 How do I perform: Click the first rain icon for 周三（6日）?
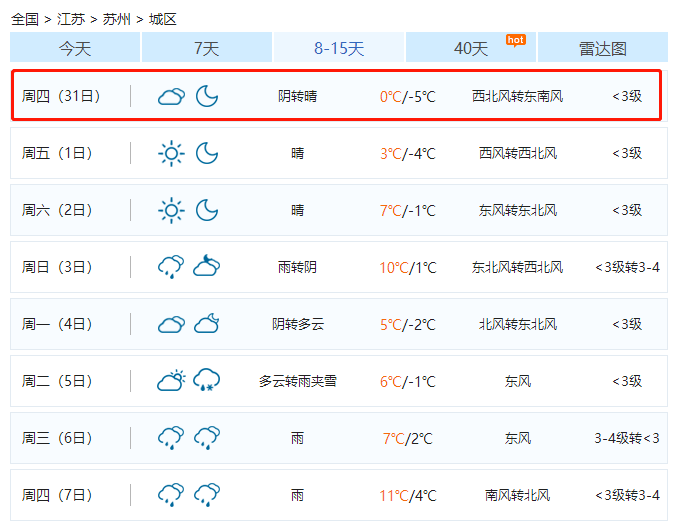pos(171,438)
